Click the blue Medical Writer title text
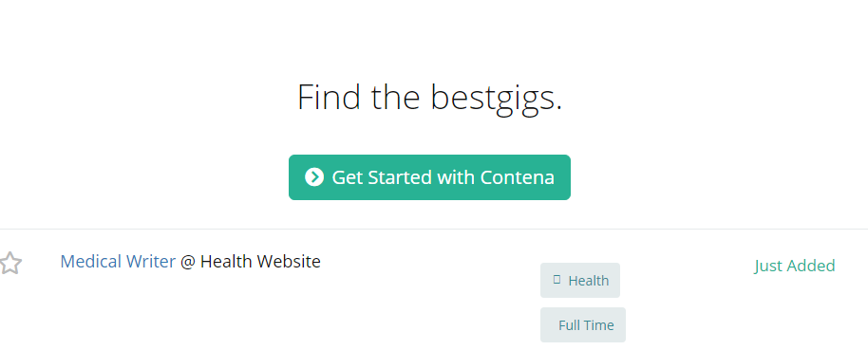The width and height of the screenshot is (868, 350). (118, 261)
